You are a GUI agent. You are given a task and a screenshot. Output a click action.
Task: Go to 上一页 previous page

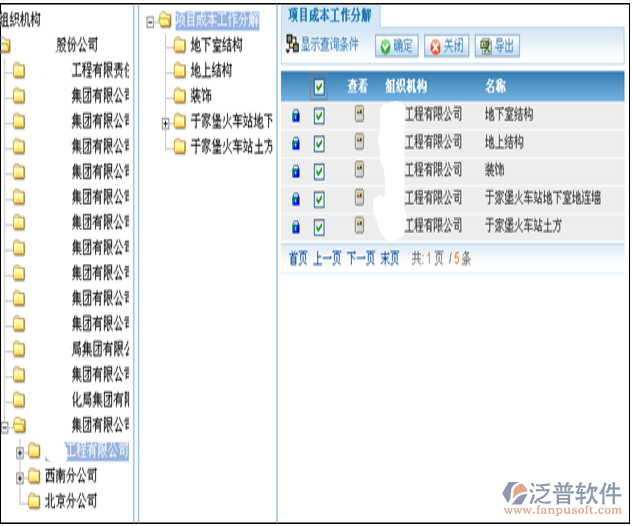327,258
